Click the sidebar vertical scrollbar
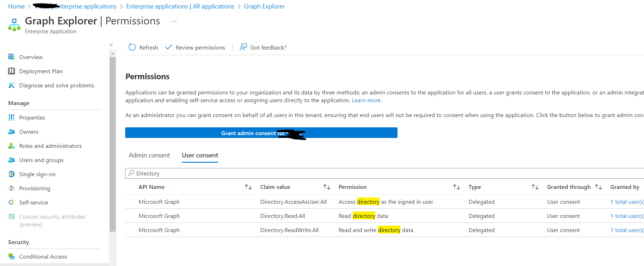 pos(112,144)
